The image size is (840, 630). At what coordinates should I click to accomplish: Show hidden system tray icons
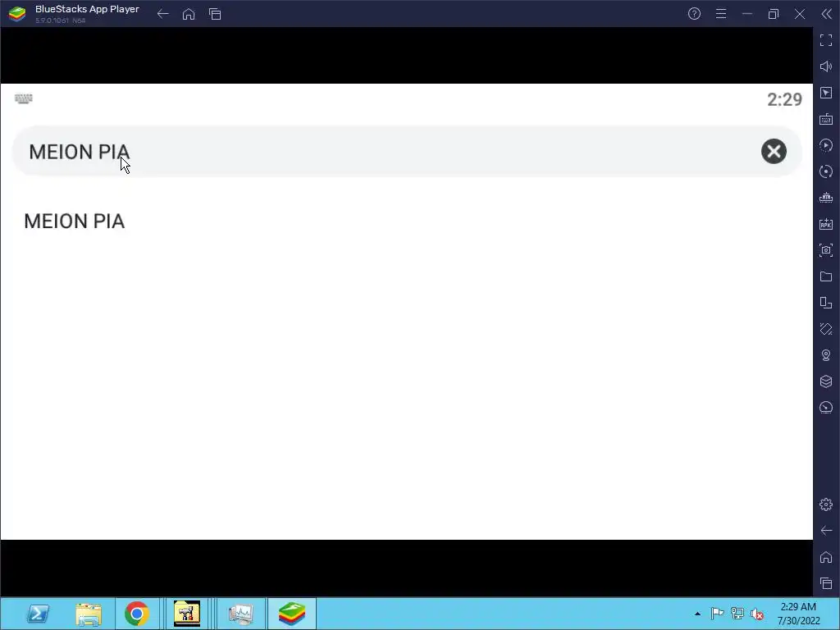pos(697,614)
